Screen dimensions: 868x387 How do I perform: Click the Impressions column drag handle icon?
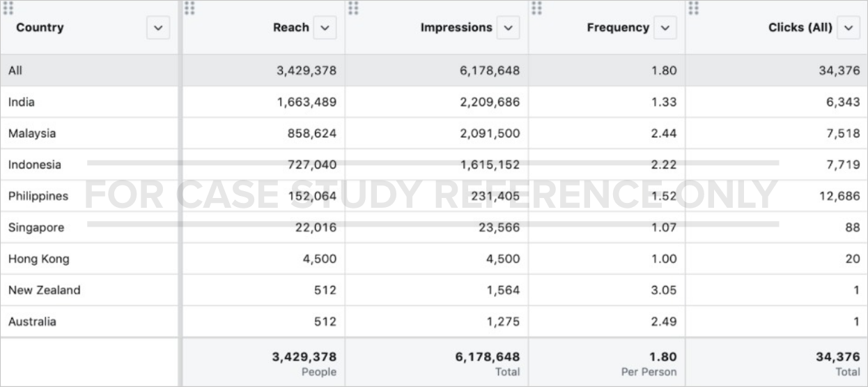[353, 8]
